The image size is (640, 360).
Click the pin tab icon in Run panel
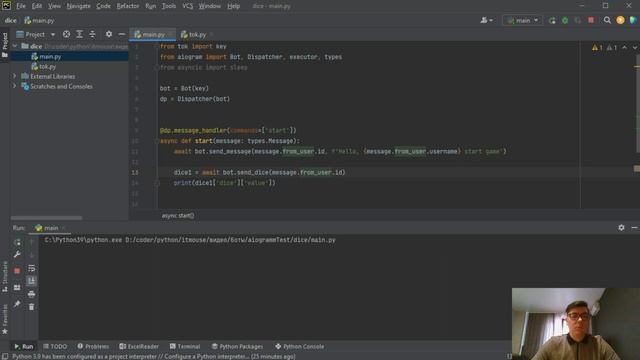tap(17, 304)
